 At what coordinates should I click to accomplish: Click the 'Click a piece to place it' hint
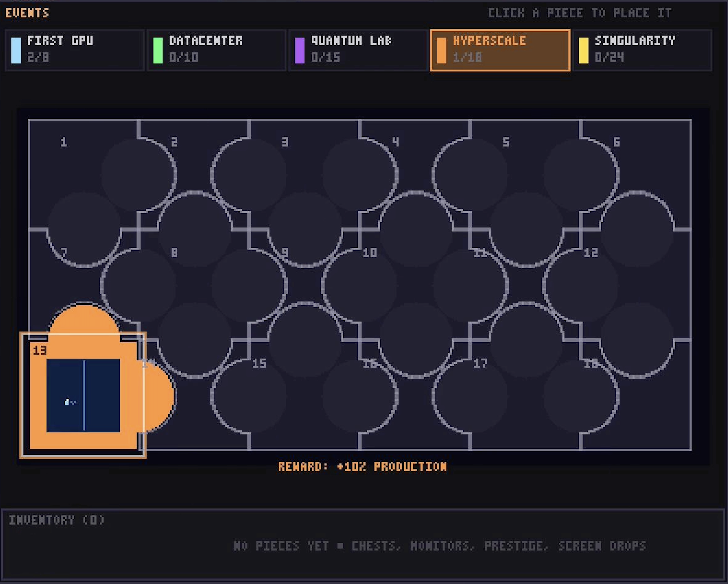coord(580,13)
